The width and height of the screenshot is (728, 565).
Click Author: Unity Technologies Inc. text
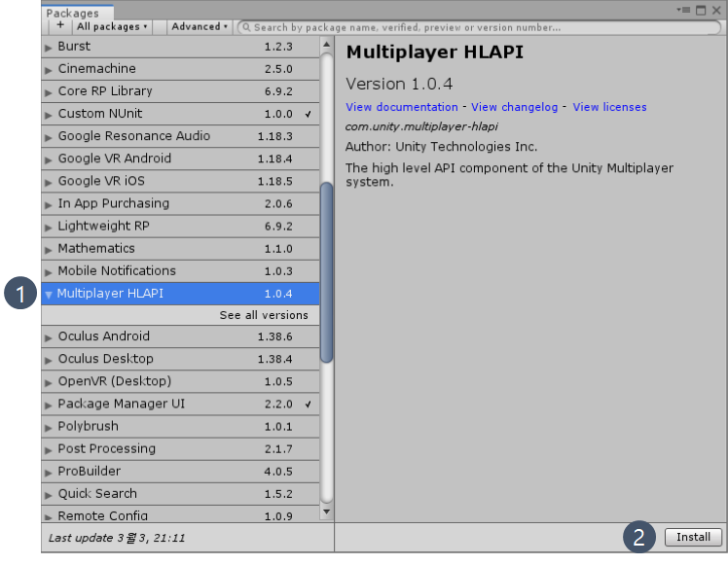[441, 147]
